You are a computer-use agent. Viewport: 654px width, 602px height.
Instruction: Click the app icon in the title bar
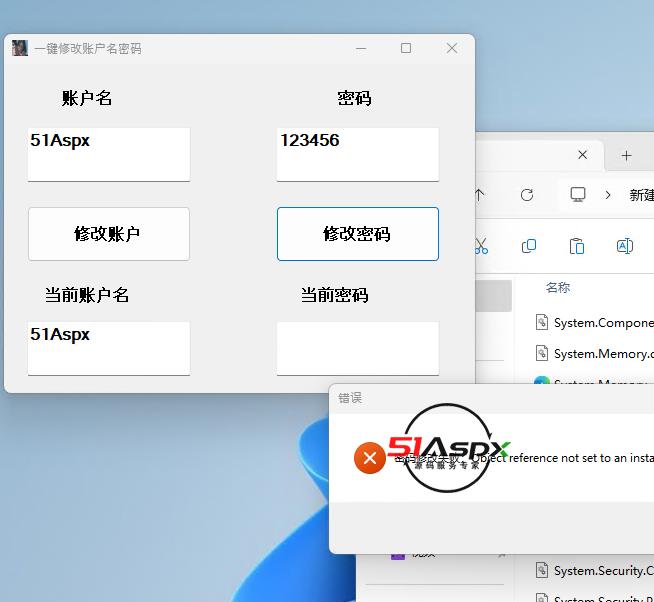pyautogui.click(x=20, y=48)
